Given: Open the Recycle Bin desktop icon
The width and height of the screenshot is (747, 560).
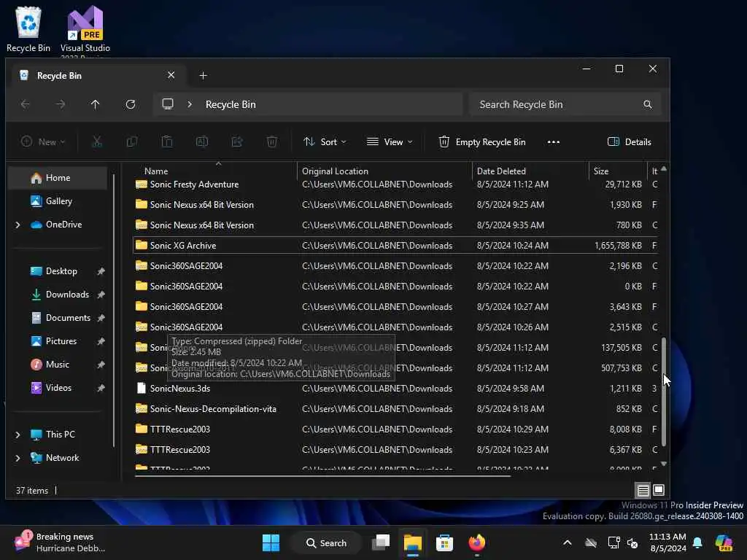Looking at the screenshot, I should click(28, 28).
